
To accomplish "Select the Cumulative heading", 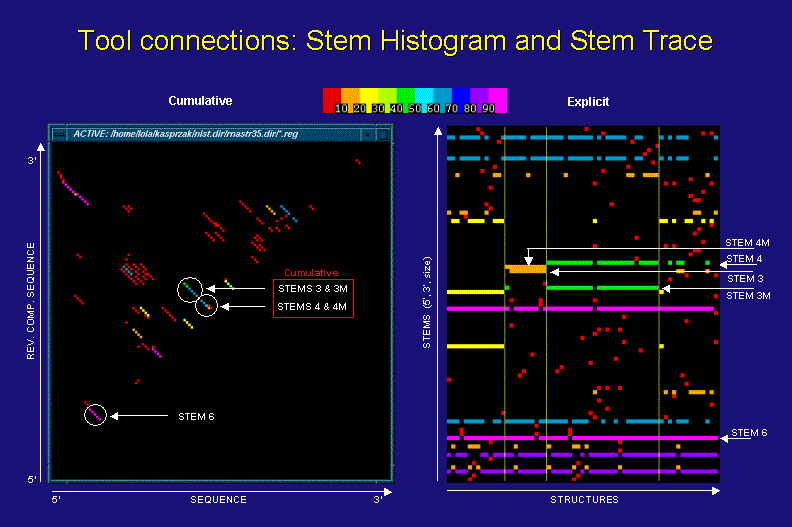I will tap(200, 101).
